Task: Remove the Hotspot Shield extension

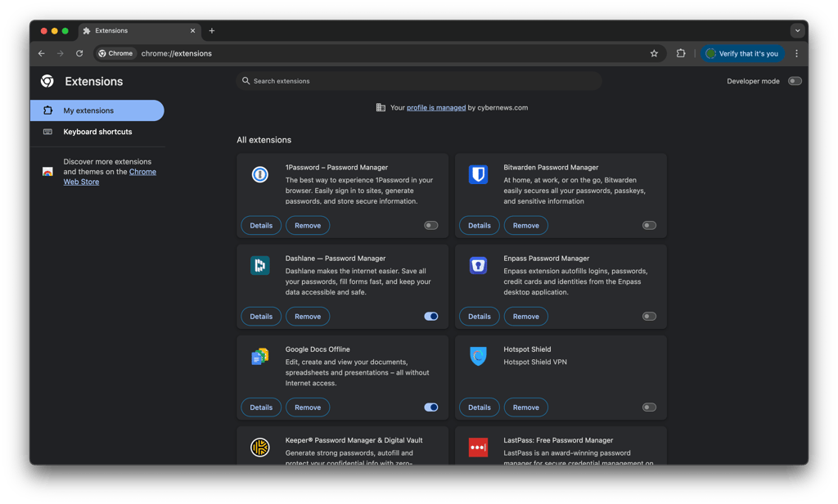Action: (526, 407)
